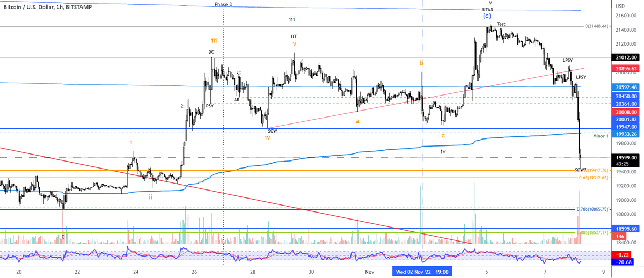Click the red oscillator value -0.23

point(623,254)
